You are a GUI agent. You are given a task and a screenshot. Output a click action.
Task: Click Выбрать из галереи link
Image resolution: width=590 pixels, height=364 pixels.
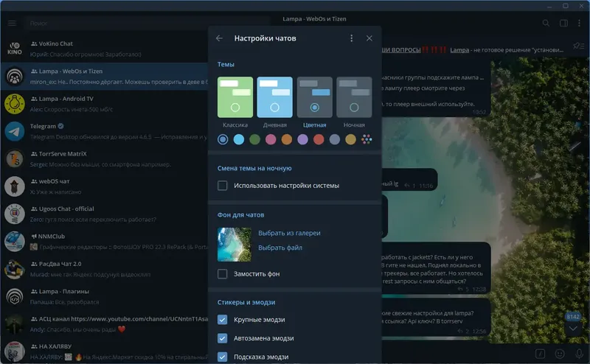click(289, 233)
